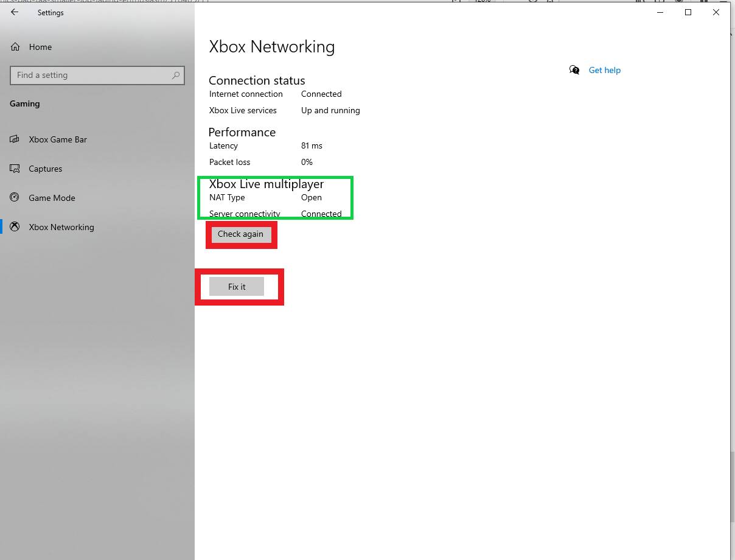Close the Settings window
This screenshot has height=560, width=735.
coord(716,12)
